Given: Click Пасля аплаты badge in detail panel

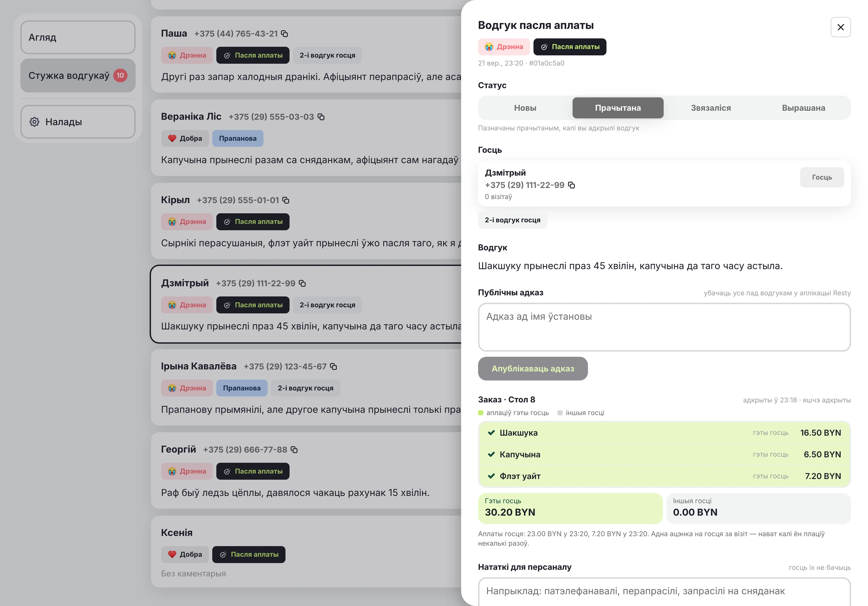Looking at the screenshot, I should click(x=570, y=47).
